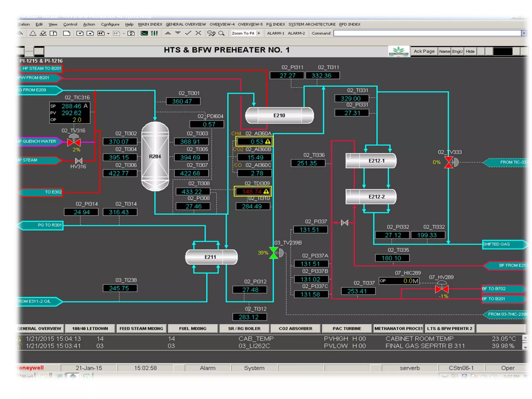Click the magnifier search icon in toolbar
The height and width of the screenshot is (399, 532).
click(x=221, y=33)
